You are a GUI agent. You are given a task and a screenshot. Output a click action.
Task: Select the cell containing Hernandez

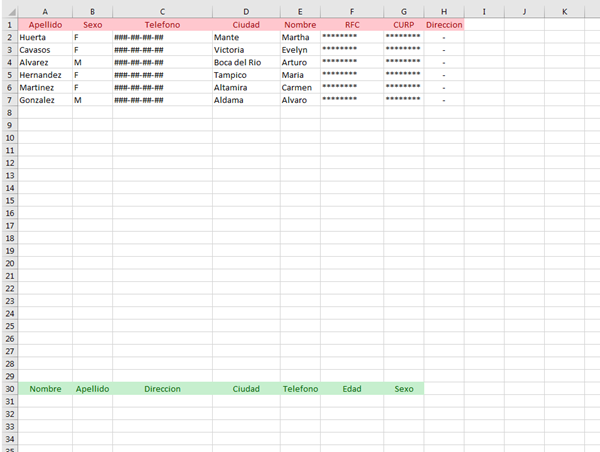pyautogui.click(x=45, y=75)
